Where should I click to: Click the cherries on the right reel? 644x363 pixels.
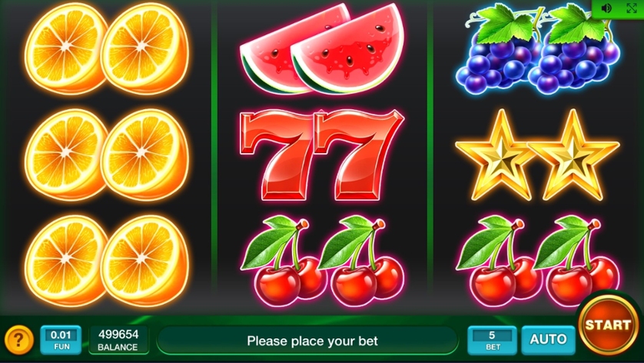(538, 261)
